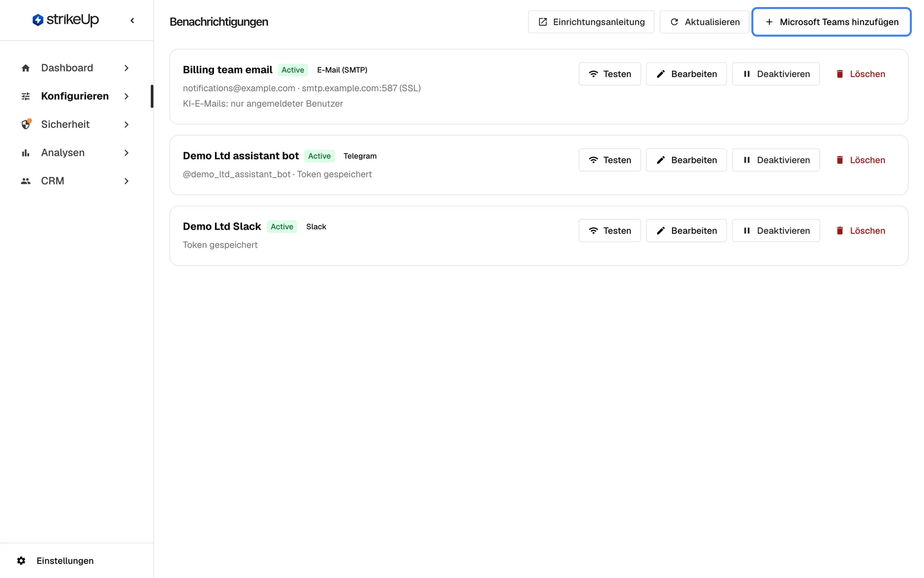
Task: Deactivate the Demo Ltd assistant bot
Action: coord(776,160)
